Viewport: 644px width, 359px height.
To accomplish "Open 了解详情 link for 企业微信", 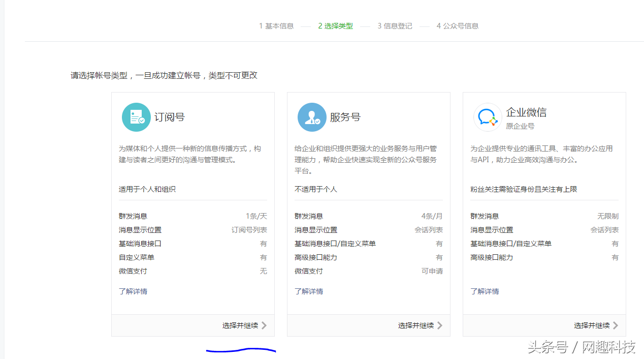I will 485,291.
